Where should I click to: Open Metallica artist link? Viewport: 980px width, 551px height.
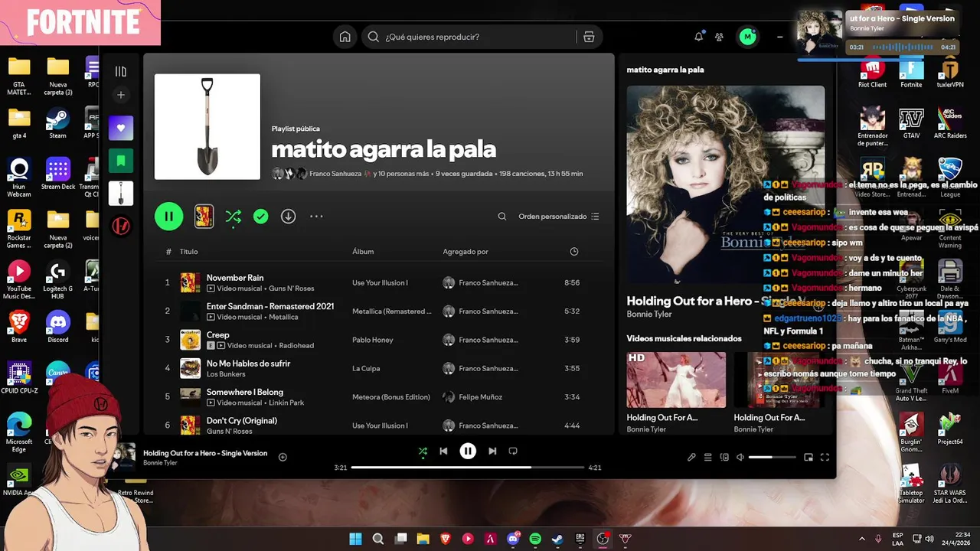283,317
